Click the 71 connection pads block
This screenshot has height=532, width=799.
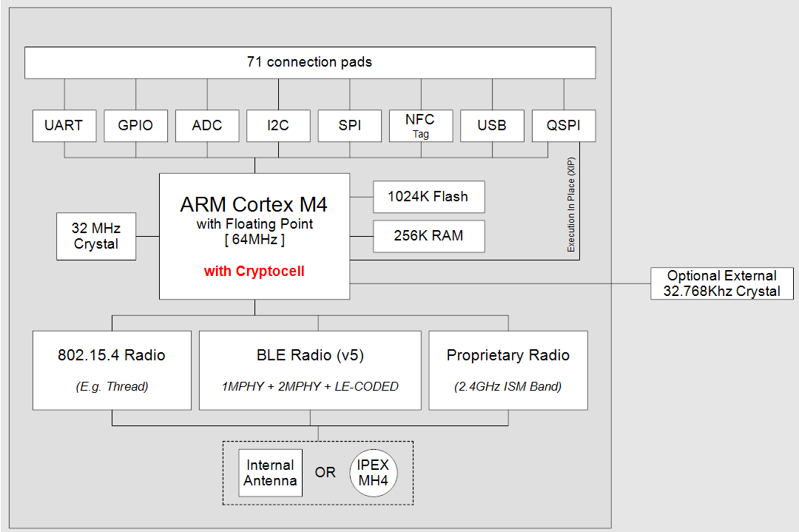pyautogui.click(x=310, y=62)
